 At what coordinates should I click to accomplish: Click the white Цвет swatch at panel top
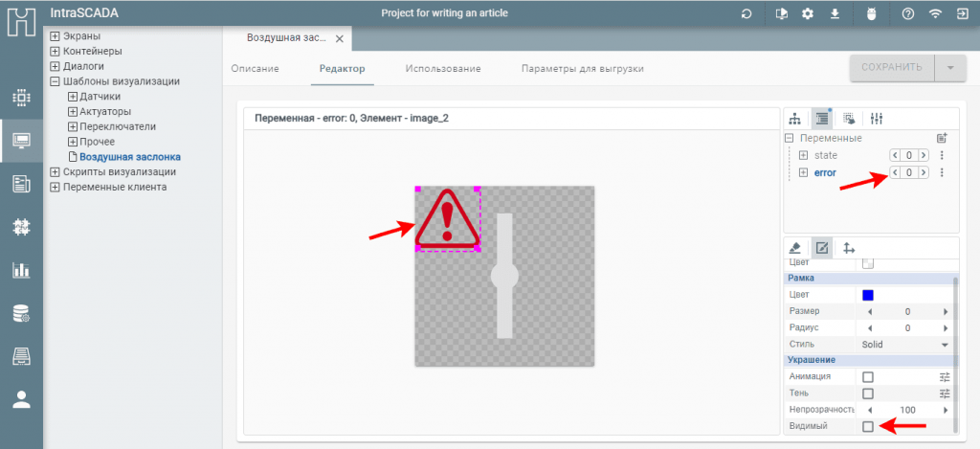point(867,263)
